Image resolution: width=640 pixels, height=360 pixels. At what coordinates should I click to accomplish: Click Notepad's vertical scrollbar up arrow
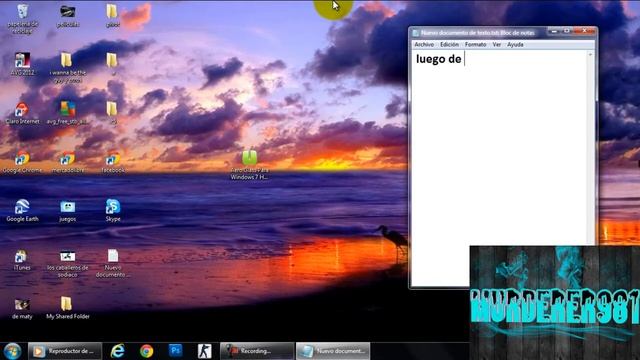(x=590, y=54)
